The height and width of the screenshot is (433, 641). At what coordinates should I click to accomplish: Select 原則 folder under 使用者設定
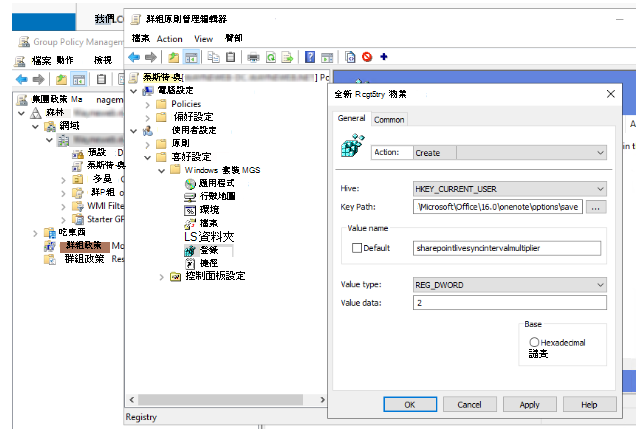pyautogui.click(x=180, y=144)
